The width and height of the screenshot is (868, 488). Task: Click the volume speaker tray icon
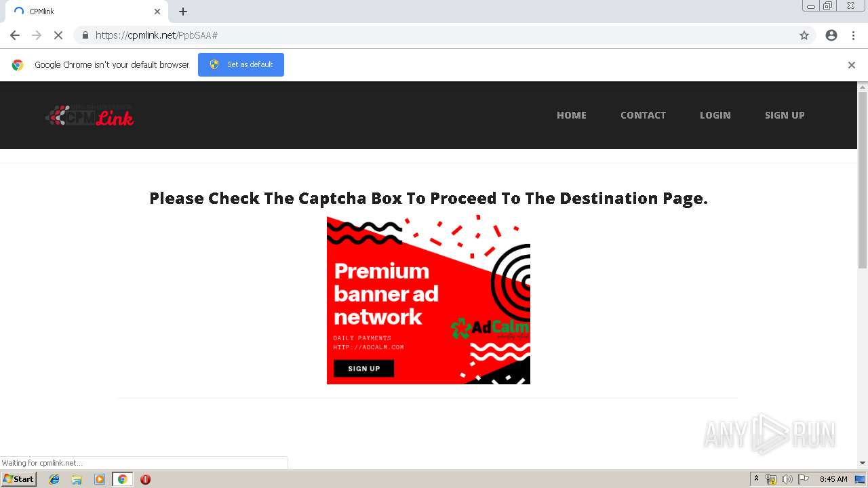tap(787, 479)
